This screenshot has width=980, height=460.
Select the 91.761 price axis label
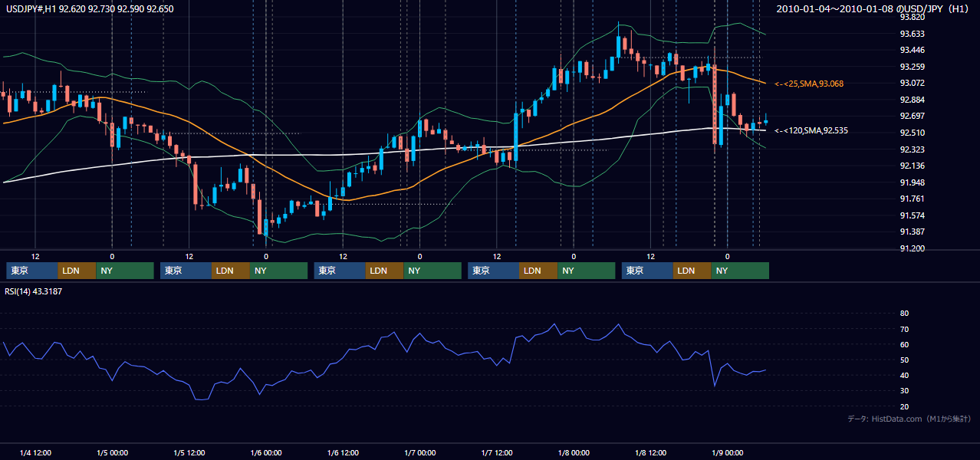[912, 199]
